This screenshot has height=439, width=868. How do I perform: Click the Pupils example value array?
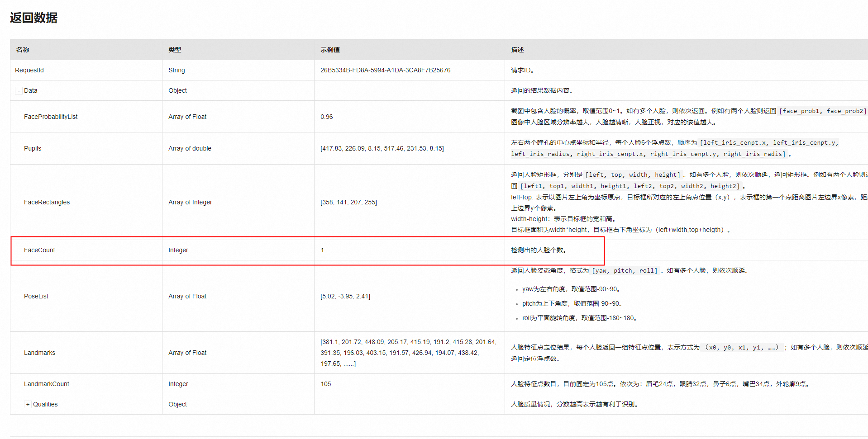click(382, 148)
